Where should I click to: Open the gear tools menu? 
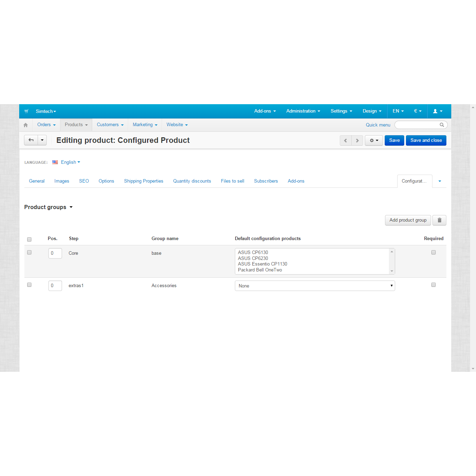pyautogui.click(x=374, y=140)
